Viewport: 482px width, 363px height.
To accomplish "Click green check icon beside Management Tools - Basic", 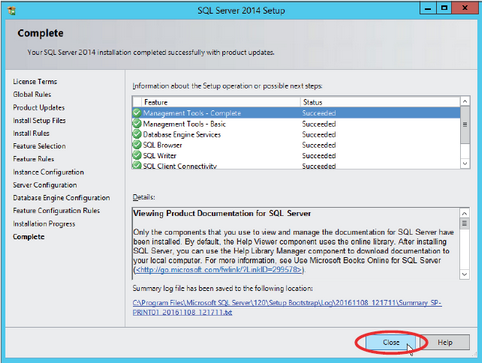I will coord(137,124).
